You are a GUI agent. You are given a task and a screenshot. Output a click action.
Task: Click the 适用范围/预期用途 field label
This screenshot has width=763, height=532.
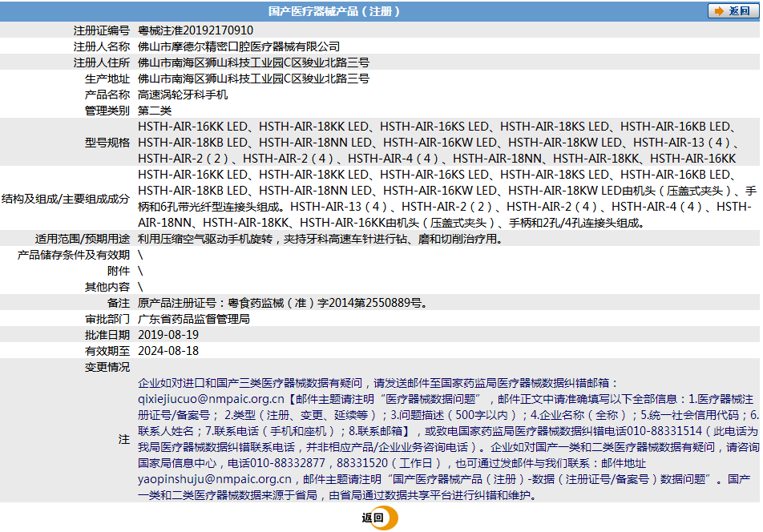(x=83, y=239)
